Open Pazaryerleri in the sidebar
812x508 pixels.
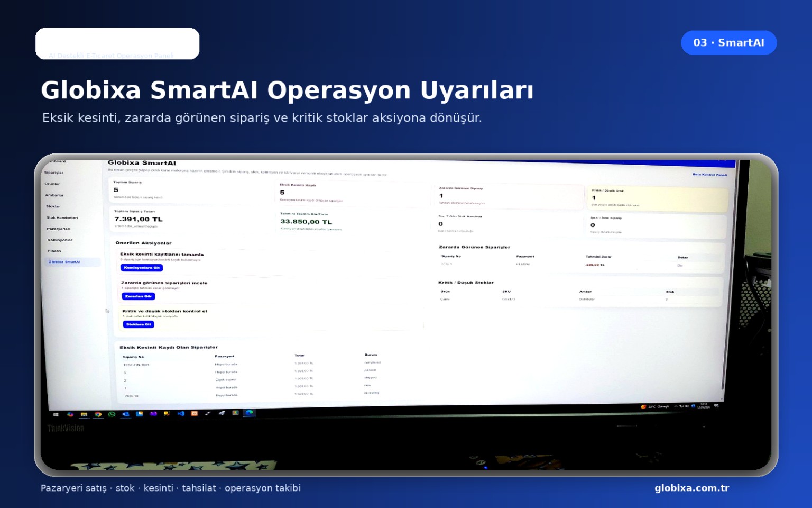tap(59, 229)
